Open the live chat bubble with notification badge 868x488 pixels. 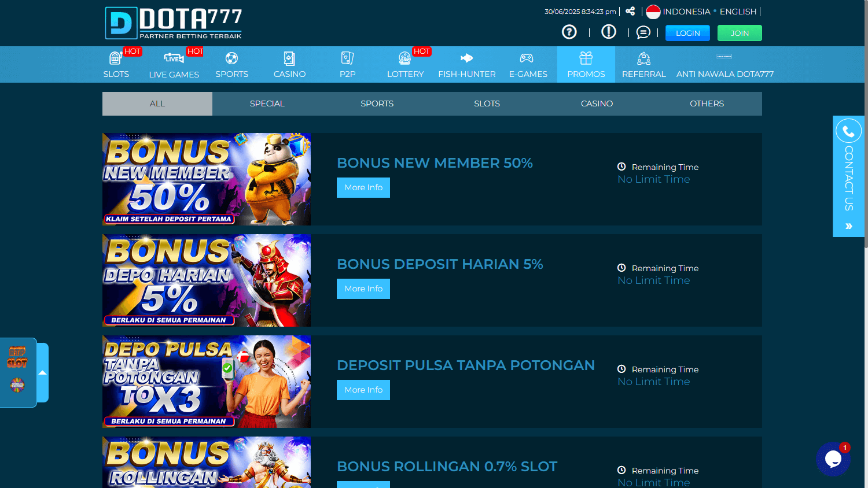[x=833, y=459]
